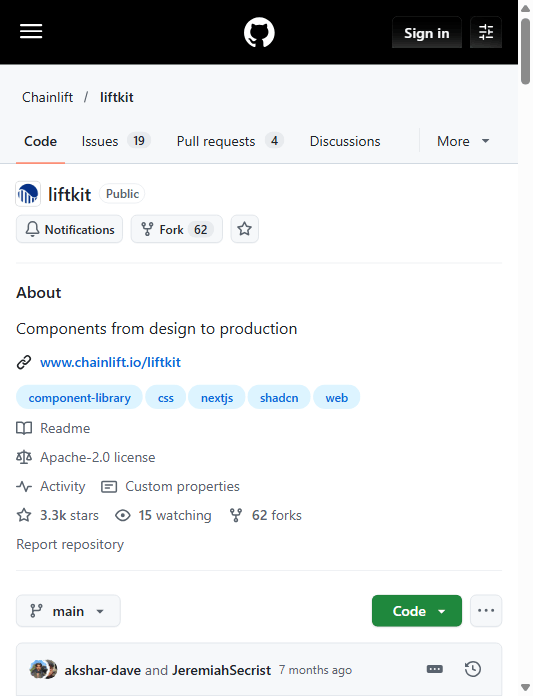Expand the More navigation dropdown
Image resolution: width=533 pixels, height=696 pixels.
tap(463, 141)
